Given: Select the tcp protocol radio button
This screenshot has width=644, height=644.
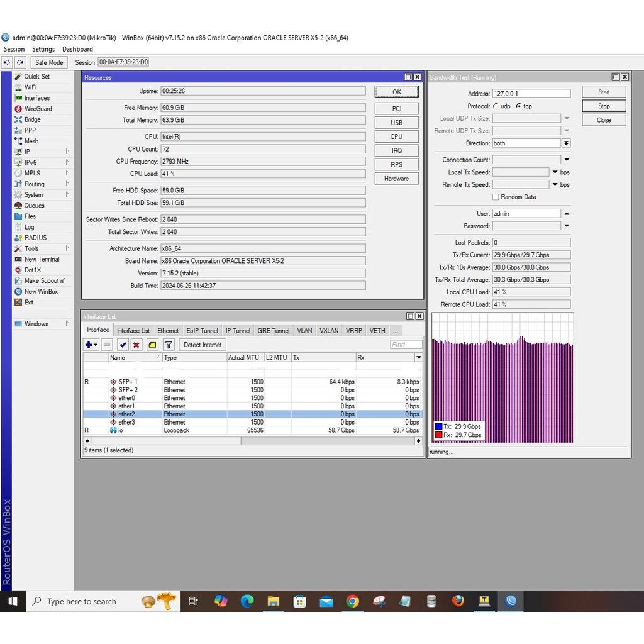Looking at the screenshot, I should pyautogui.click(x=519, y=106).
